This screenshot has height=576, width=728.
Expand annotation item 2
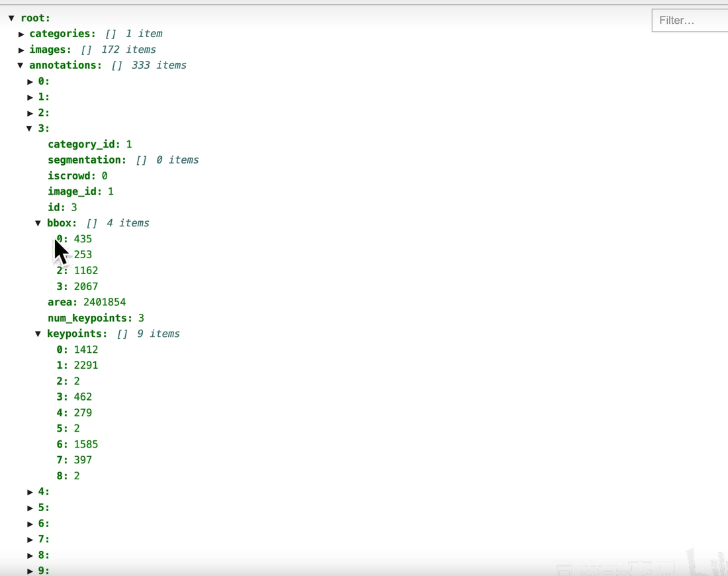pos(30,113)
